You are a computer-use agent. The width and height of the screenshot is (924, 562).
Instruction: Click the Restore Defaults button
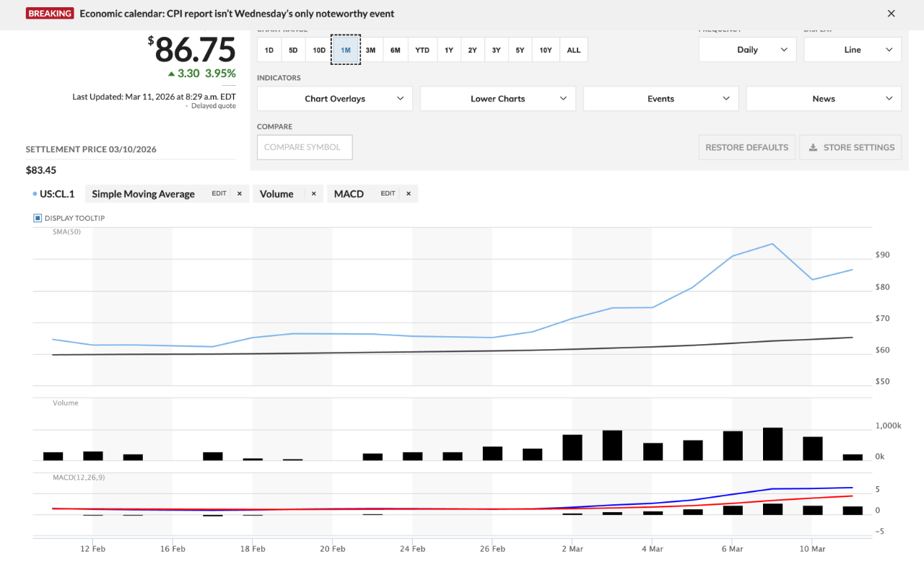click(x=746, y=147)
